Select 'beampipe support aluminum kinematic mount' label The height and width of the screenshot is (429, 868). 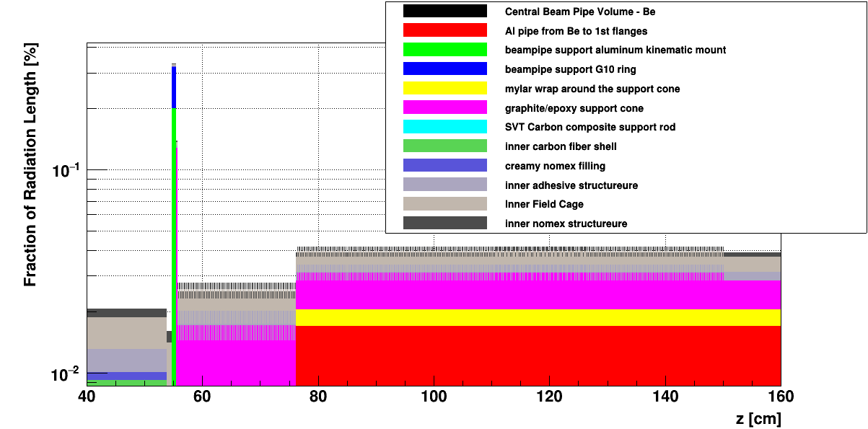(615, 50)
